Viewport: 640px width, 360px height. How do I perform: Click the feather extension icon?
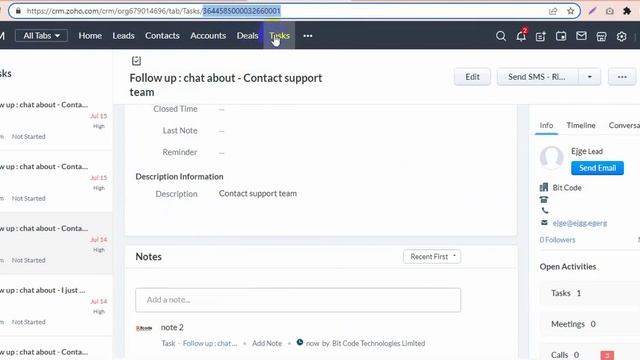592,11
